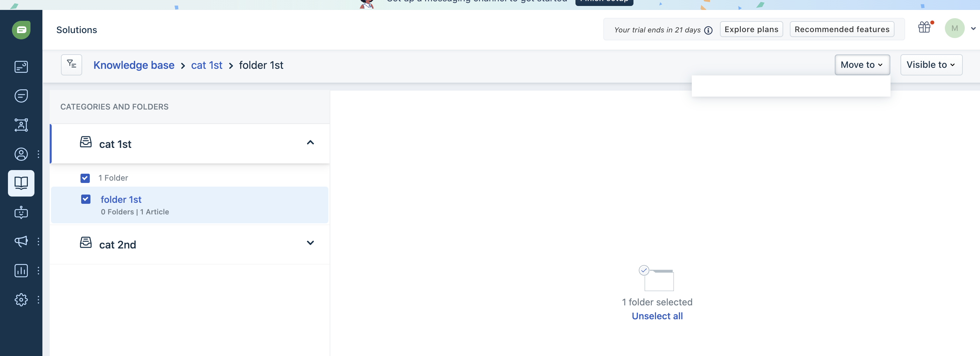
Task: Click the trial info circle icon
Action: click(x=708, y=30)
